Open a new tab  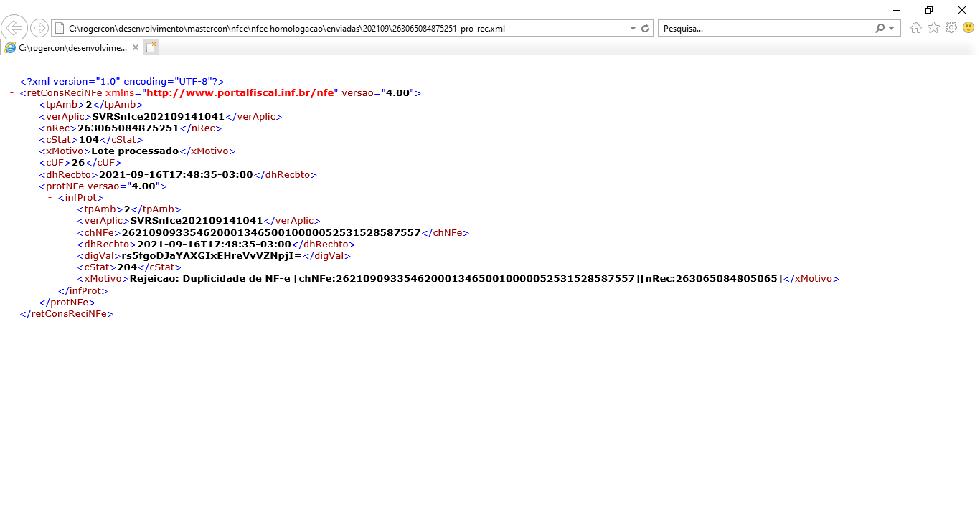point(151,47)
